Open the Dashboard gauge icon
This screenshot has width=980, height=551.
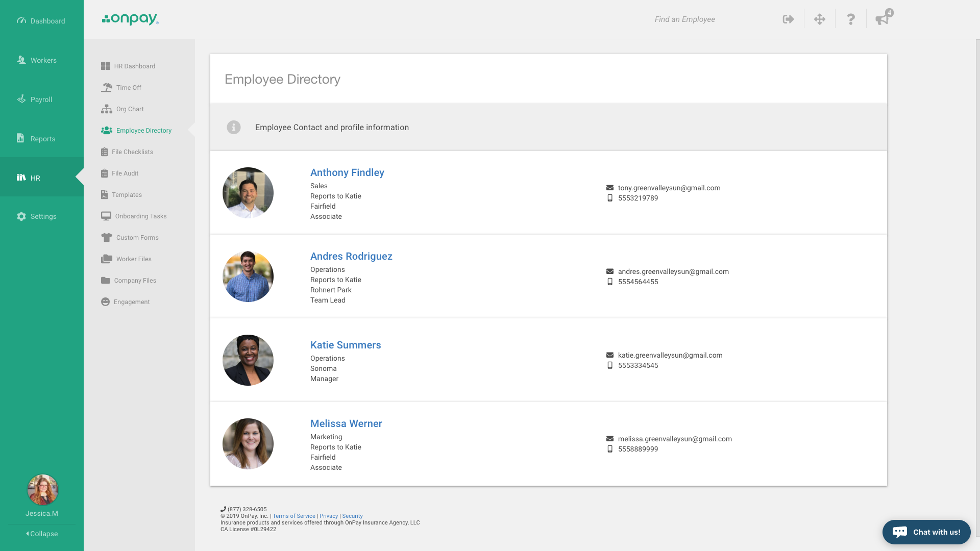(x=21, y=20)
